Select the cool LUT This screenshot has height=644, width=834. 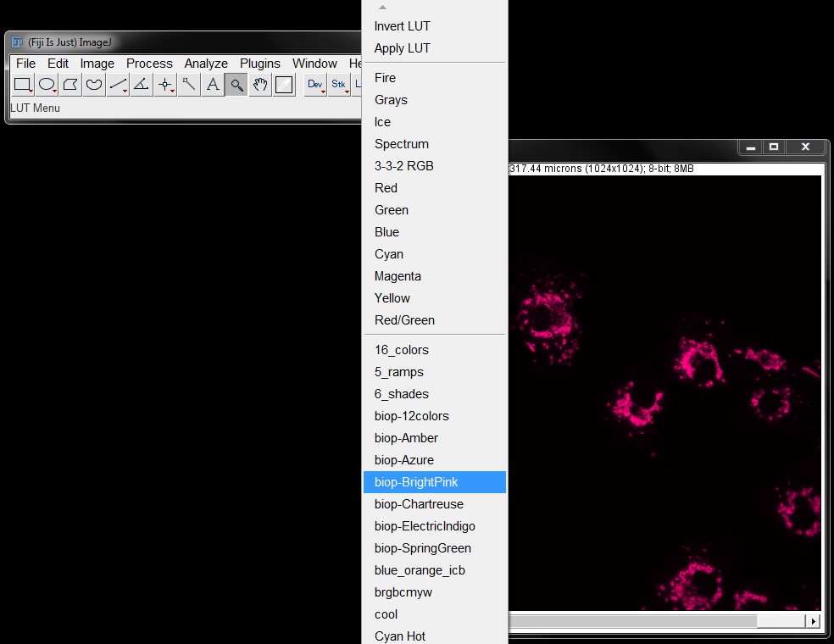coord(435,614)
